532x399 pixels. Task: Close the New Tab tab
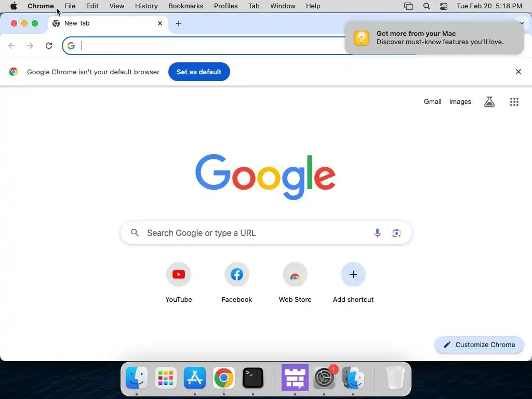(x=160, y=23)
